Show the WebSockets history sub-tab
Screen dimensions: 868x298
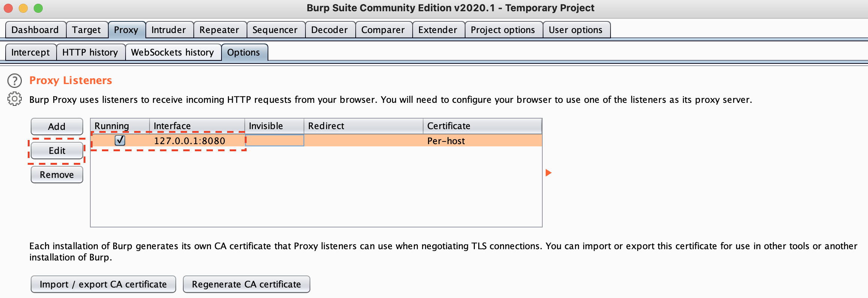click(x=173, y=52)
